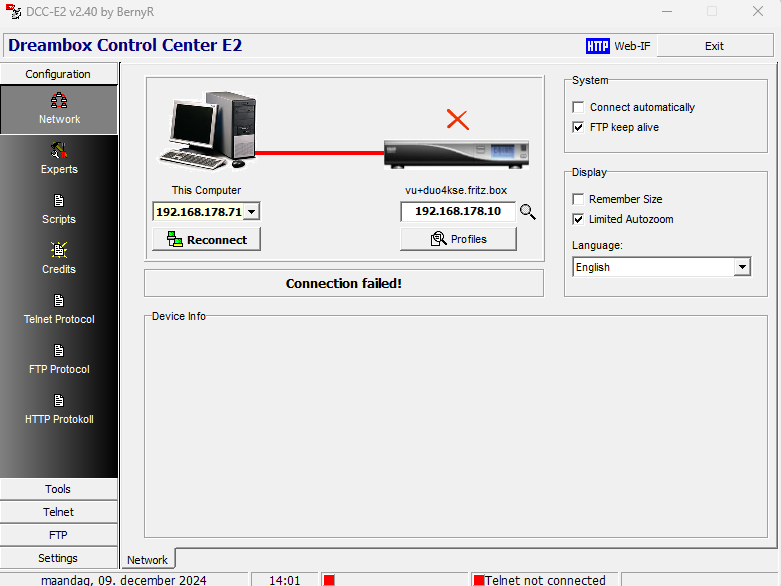Viewport: 781px width, 586px height.
Task: Click the HTTP Web-IF icon
Action: pos(597,46)
